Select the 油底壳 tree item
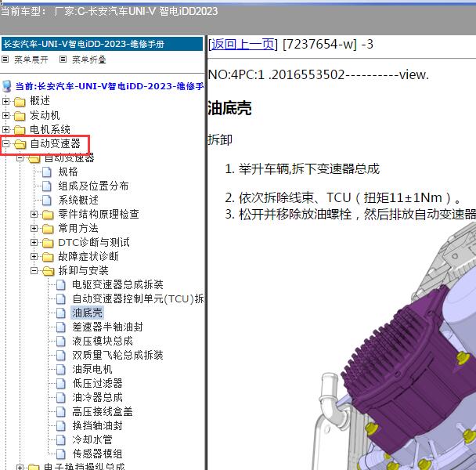 pyautogui.click(x=87, y=313)
